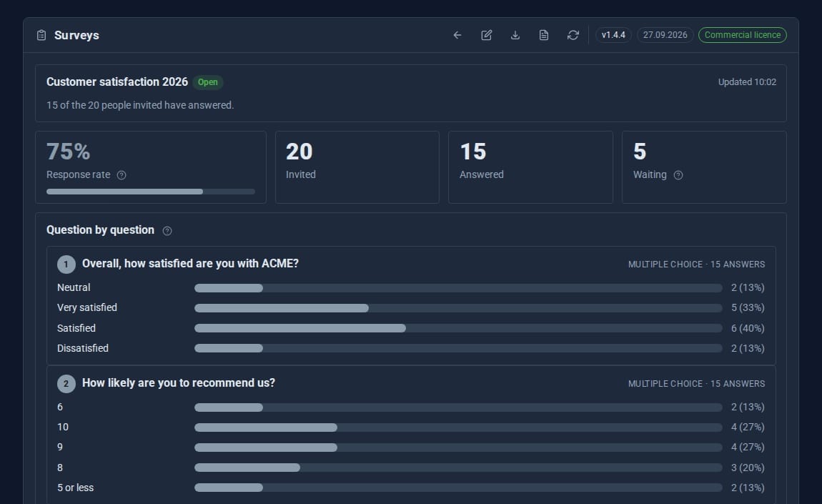The width and height of the screenshot is (822, 504).
Task: Open the edit survey pencil icon
Action: (x=487, y=35)
